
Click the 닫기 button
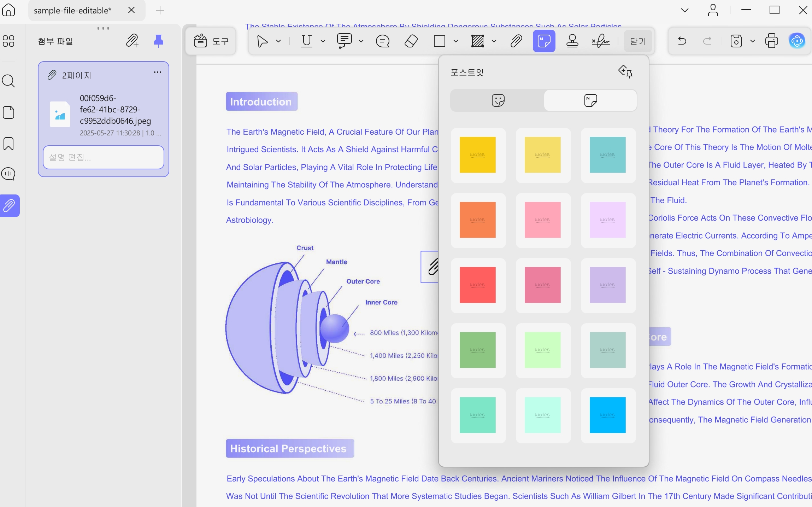638,41
